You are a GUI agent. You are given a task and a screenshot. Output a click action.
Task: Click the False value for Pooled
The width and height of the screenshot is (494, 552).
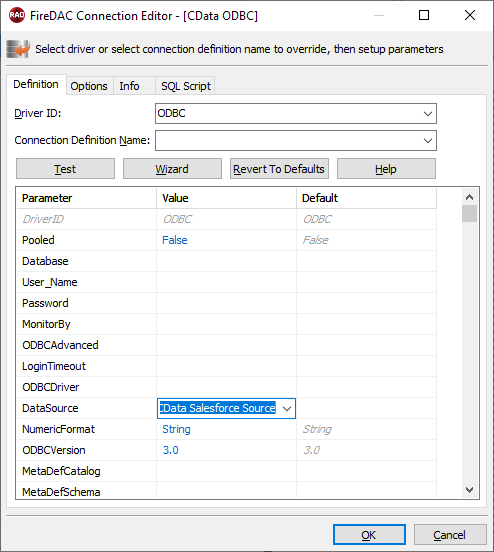175,240
